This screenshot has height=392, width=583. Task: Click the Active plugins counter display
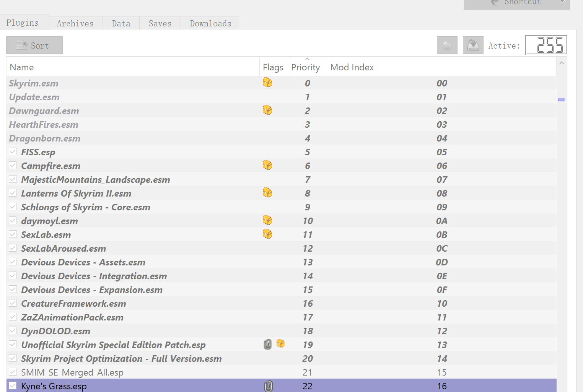coord(546,45)
